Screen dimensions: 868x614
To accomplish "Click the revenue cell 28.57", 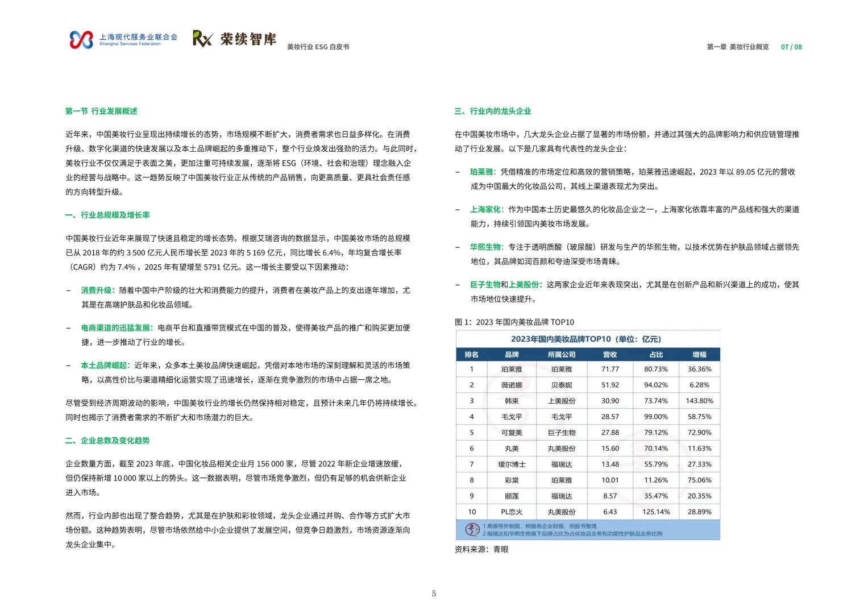I will pyautogui.click(x=610, y=417).
